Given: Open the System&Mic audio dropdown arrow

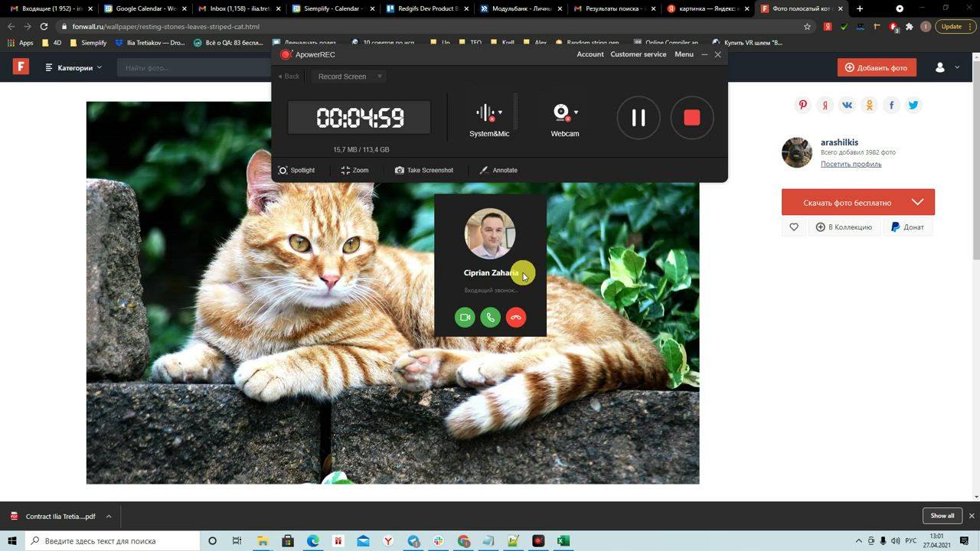Looking at the screenshot, I should tap(500, 112).
